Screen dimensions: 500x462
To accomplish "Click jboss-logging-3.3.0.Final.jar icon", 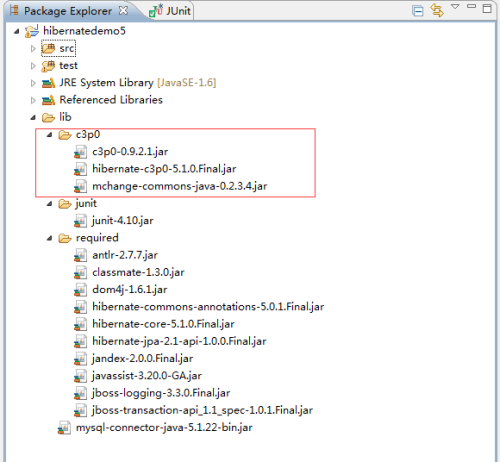I will (x=80, y=393).
